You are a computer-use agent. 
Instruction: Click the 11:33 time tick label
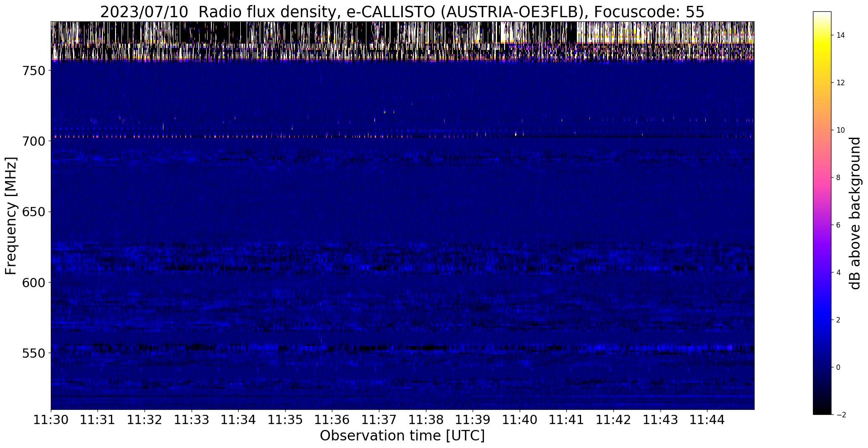(x=192, y=420)
